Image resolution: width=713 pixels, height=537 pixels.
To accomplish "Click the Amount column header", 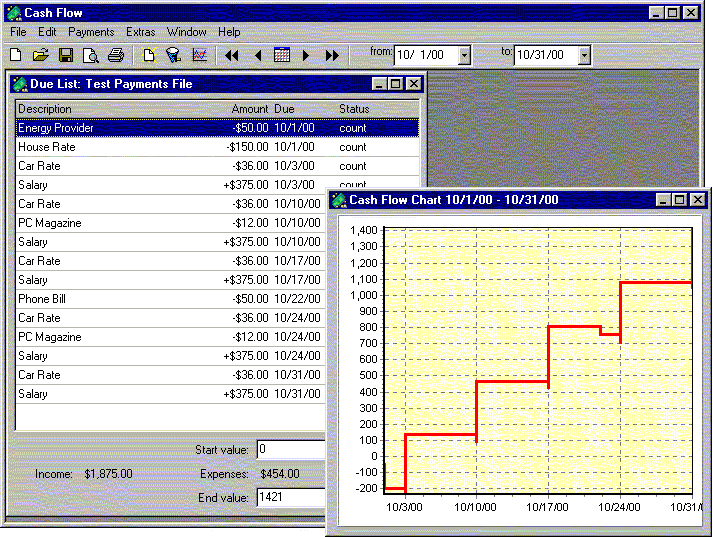I will point(250,109).
